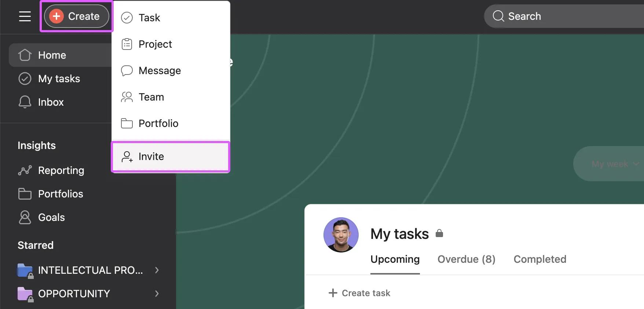The height and width of the screenshot is (309, 644).
Task: Click the Create button
Action: 76,16
